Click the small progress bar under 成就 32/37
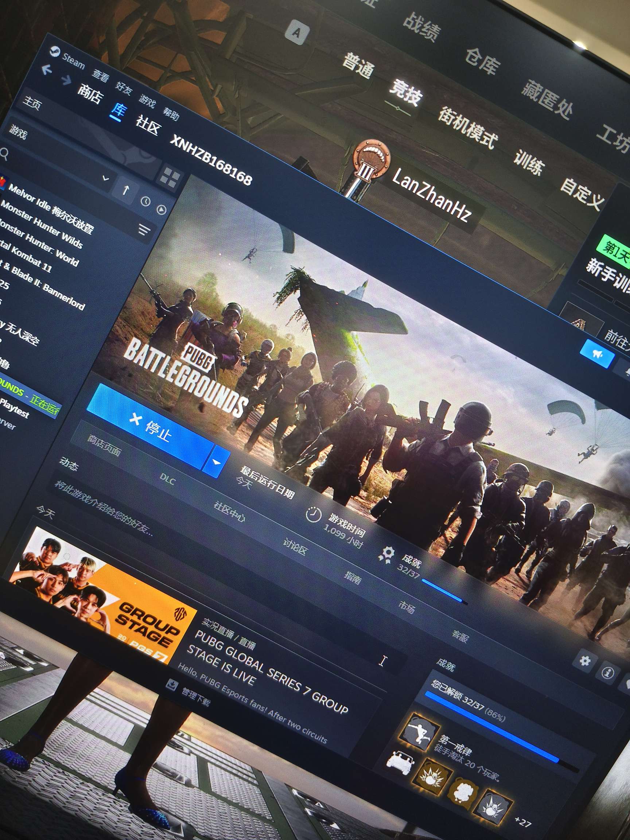This screenshot has height=840, width=630. tap(444, 592)
